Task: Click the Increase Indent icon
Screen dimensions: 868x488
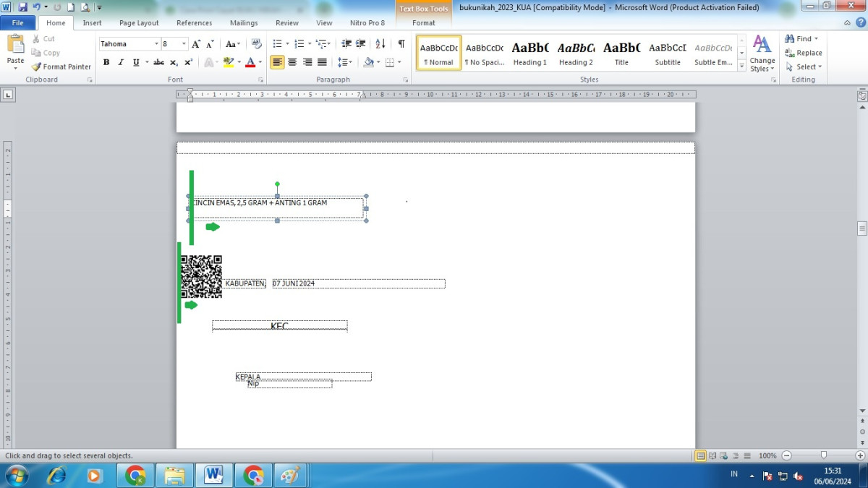Action: [361, 44]
